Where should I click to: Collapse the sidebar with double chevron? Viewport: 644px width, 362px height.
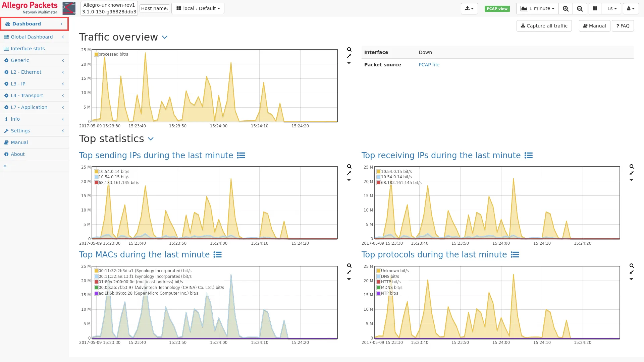click(5, 166)
